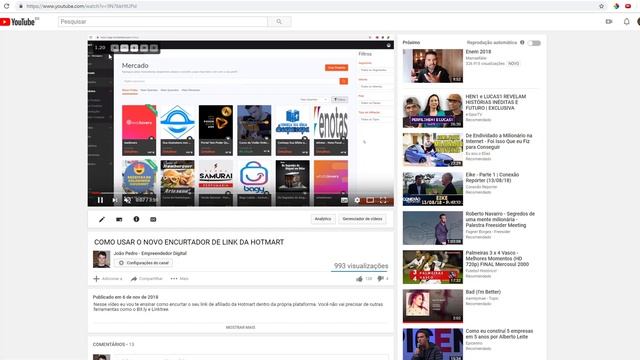Unmute the player volume icon
The width and height of the screenshot is (640, 360).
pyautogui.click(x=127, y=200)
